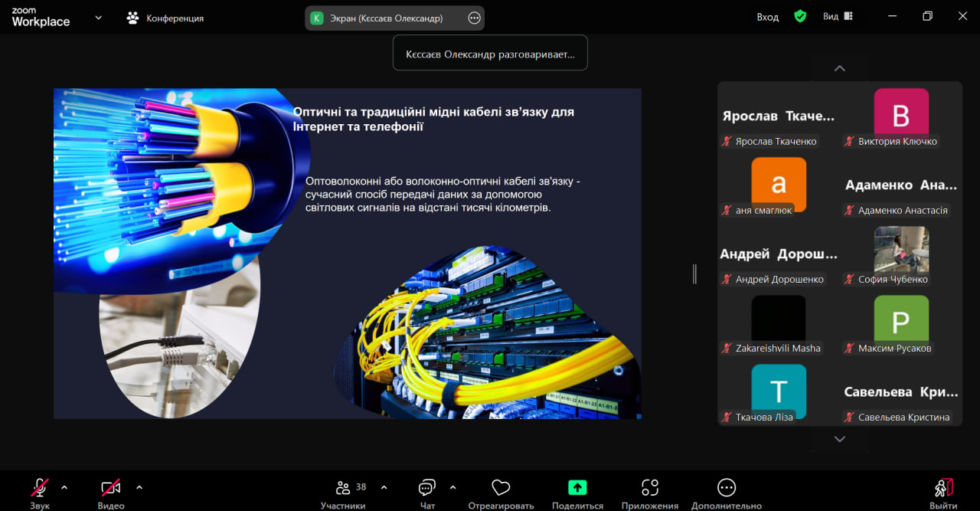
Task: Click muted mic icon for Ткачова Ліза
Action: [x=727, y=417]
